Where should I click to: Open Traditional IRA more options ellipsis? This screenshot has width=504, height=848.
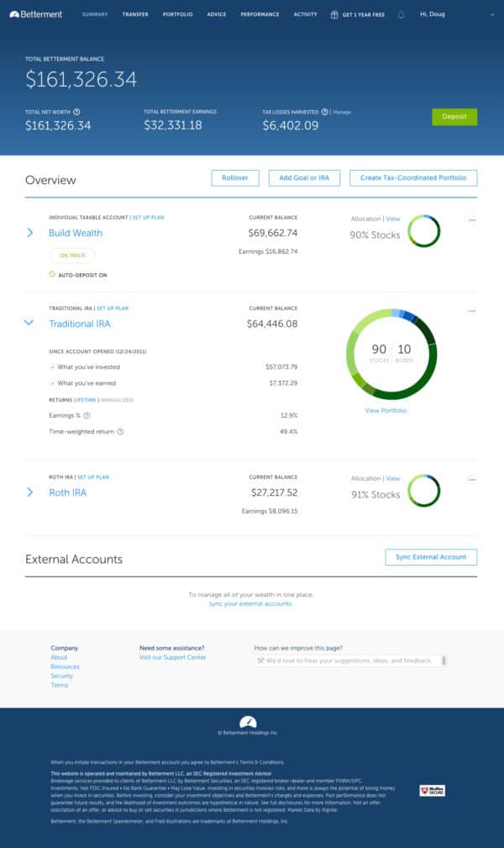click(471, 311)
